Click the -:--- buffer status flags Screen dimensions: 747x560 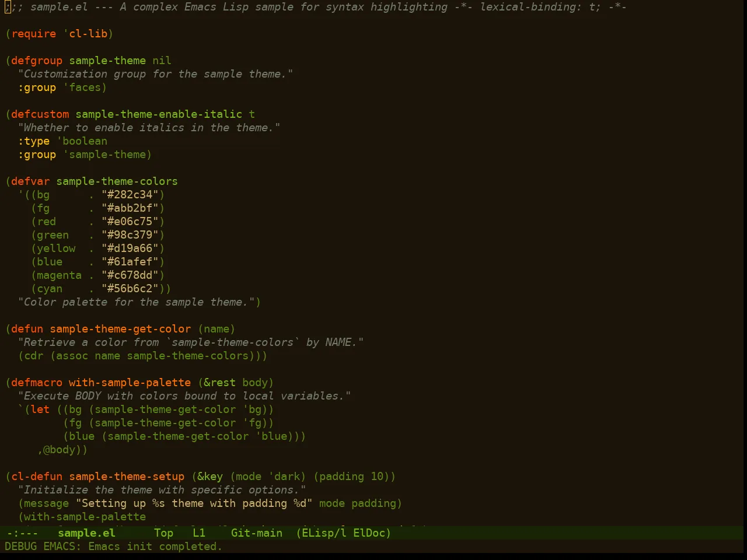pyautogui.click(x=22, y=533)
